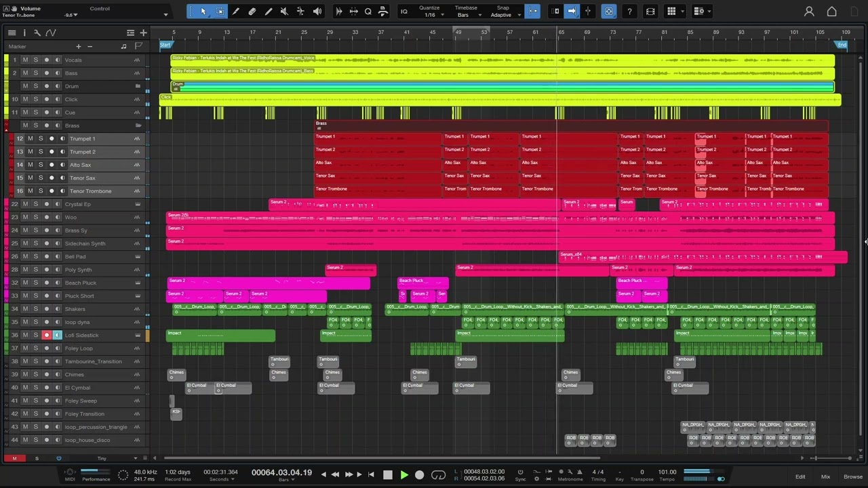Open the Seconds time format dropdown

click(x=222, y=479)
